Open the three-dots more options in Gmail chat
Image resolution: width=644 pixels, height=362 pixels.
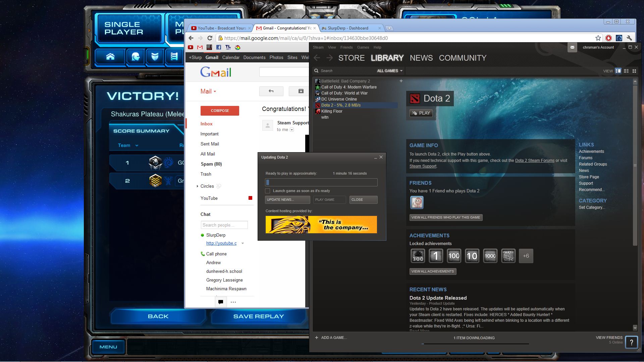click(233, 302)
